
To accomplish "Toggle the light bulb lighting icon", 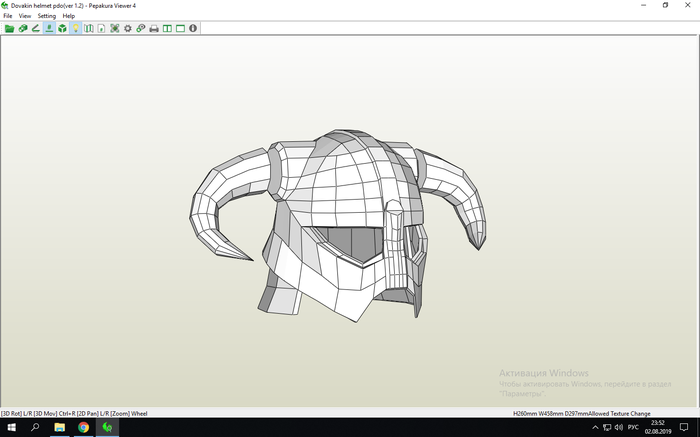I will [x=75, y=28].
